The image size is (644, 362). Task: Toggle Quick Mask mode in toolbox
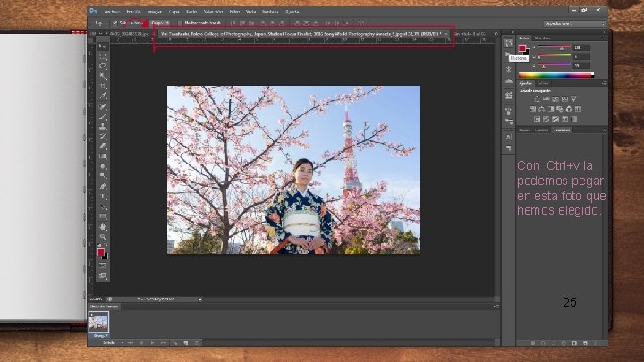[x=102, y=266]
